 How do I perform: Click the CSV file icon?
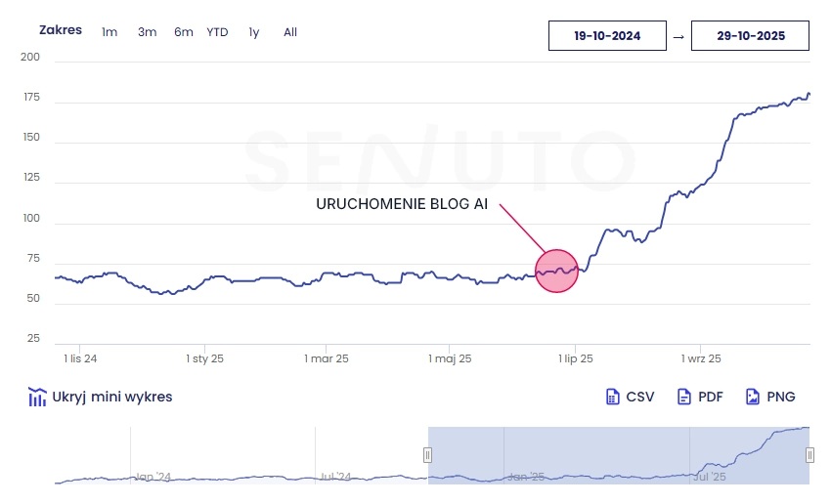point(613,397)
